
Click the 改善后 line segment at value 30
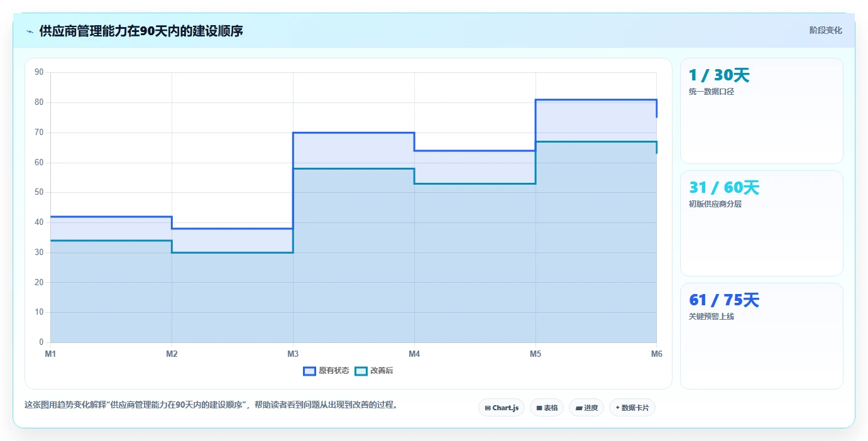tap(233, 253)
